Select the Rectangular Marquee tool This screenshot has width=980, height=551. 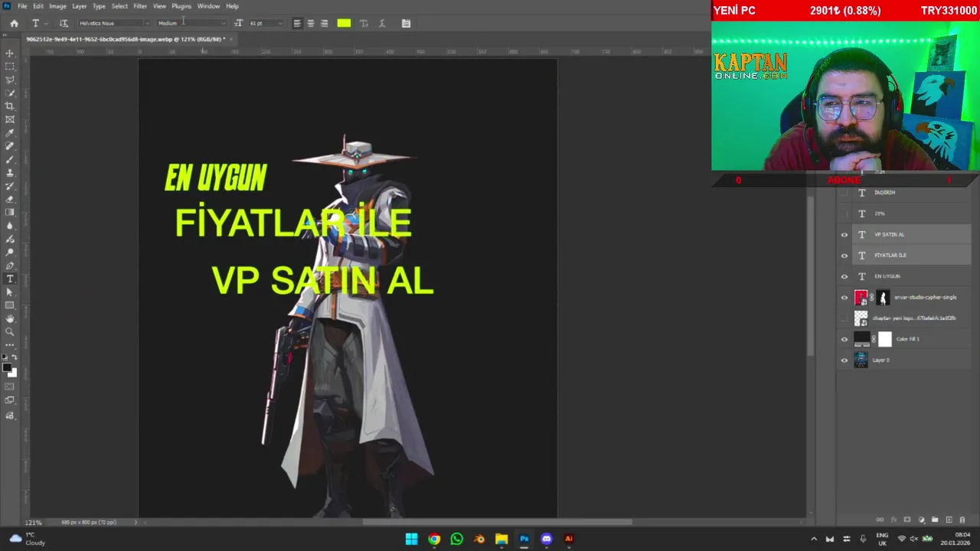tap(10, 67)
